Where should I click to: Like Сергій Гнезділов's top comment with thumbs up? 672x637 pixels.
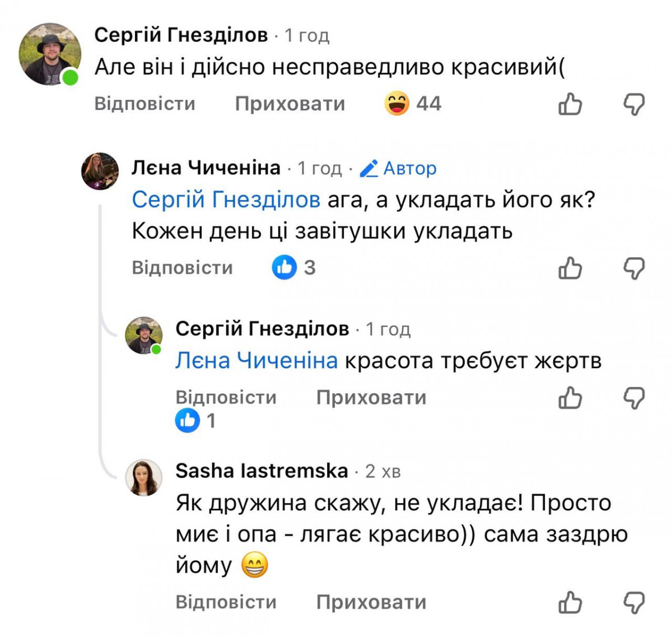tap(570, 104)
